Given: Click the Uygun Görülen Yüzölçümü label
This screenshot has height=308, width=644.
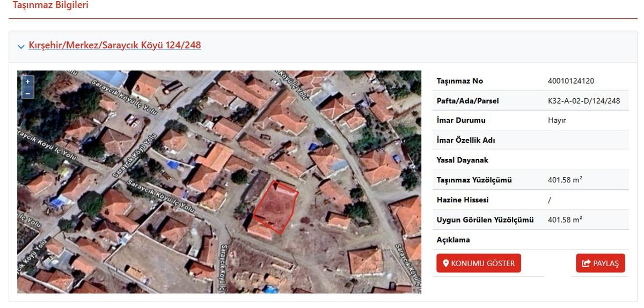Looking at the screenshot, I should [x=485, y=219].
